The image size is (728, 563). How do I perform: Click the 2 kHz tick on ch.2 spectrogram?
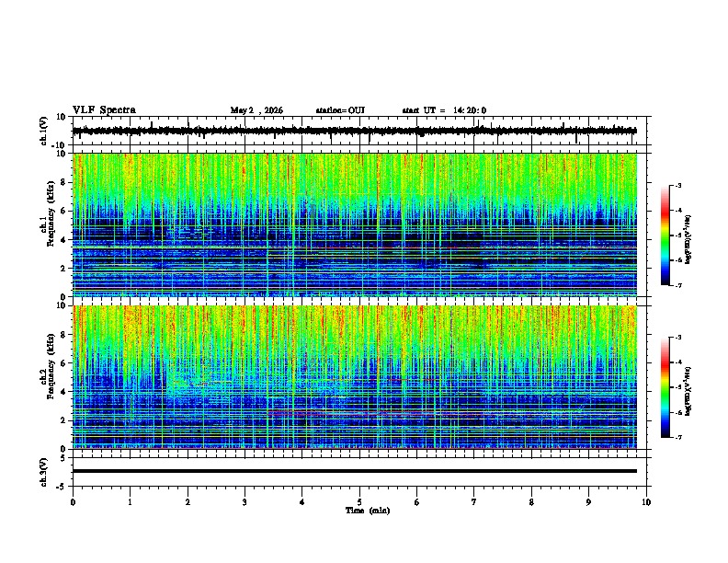pyautogui.click(x=63, y=420)
